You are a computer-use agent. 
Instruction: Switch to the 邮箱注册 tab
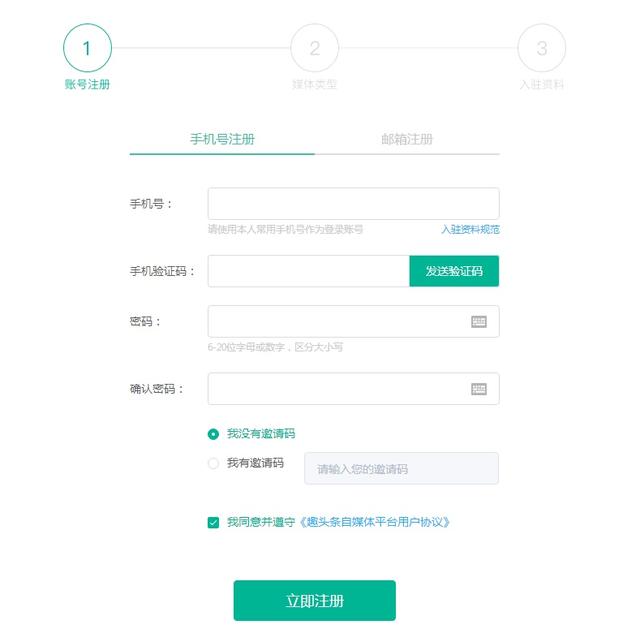coord(407,140)
